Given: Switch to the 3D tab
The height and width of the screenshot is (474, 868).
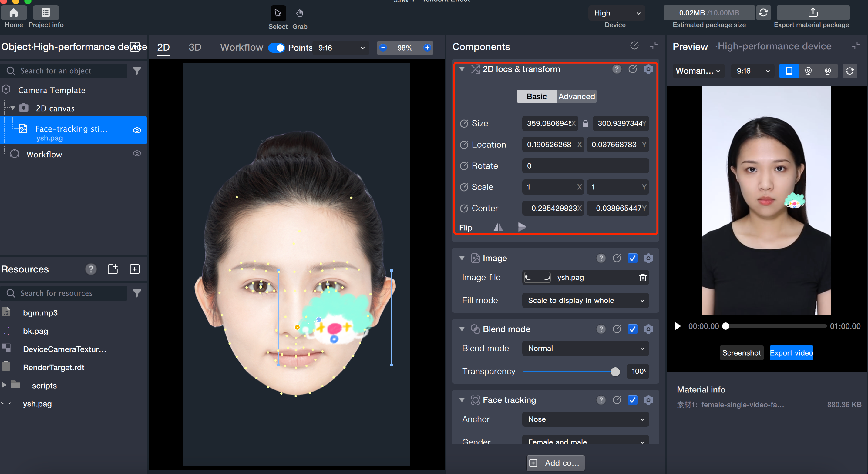Looking at the screenshot, I should 195,47.
